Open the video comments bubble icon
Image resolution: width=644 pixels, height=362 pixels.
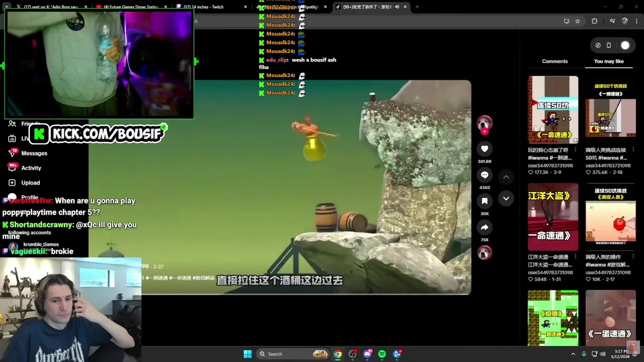(x=485, y=175)
